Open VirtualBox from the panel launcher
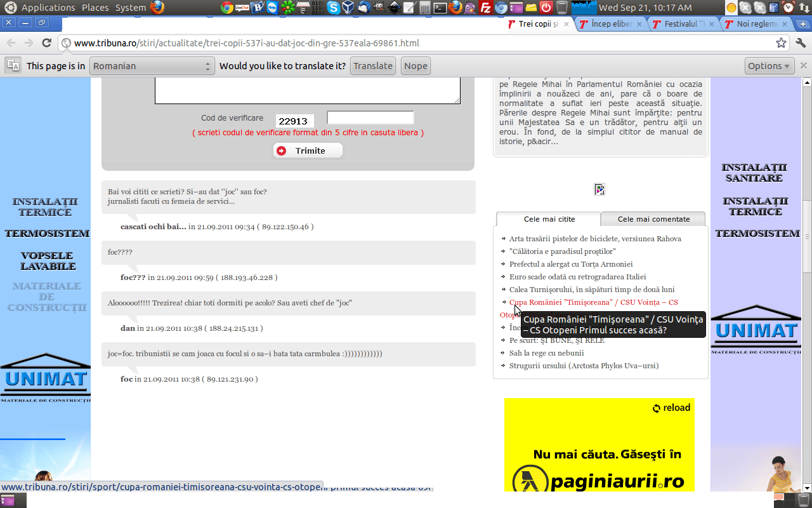 (348, 8)
